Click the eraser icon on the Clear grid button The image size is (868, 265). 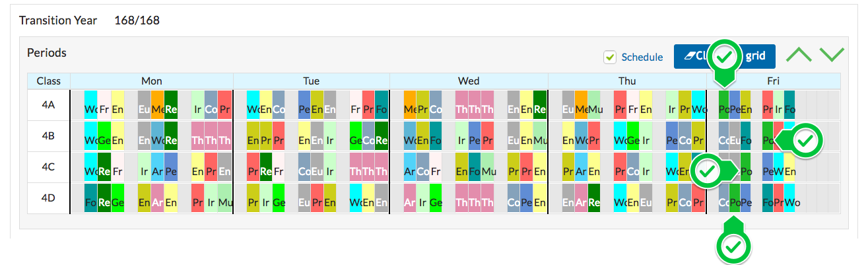(691, 56)
